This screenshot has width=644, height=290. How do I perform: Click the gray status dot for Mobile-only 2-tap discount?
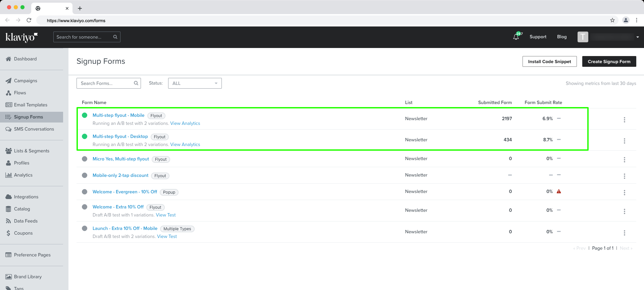[85, 175]
